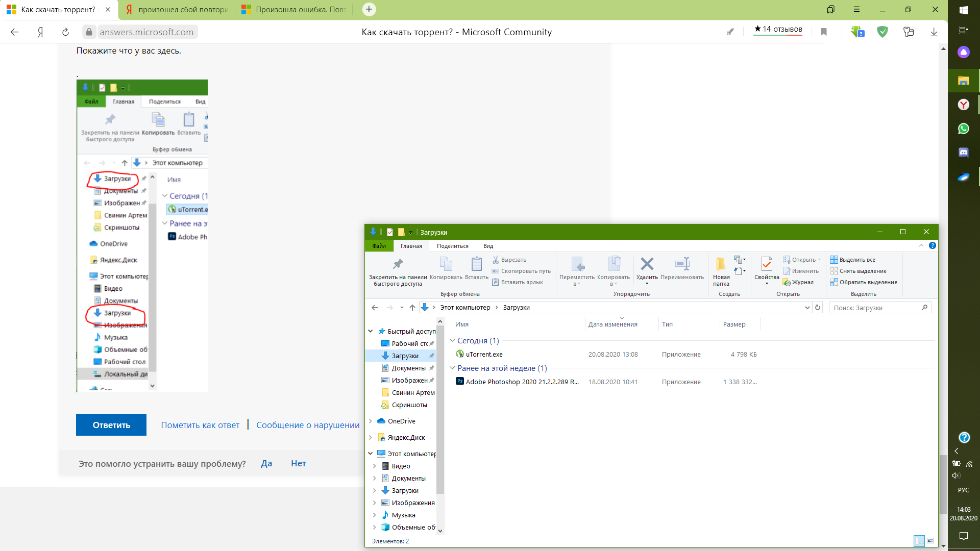Expand Яндекс.Диск in navigation tree
This screenshot has height=551, width=980.
[x=371, y=438]
